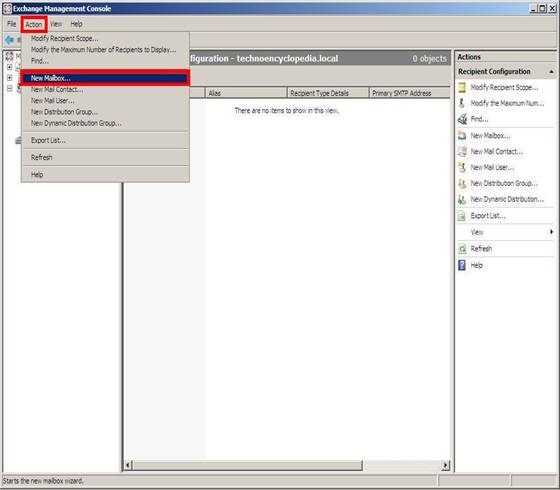
Task: Click New Distribution Group icon in Actions pane
Action: pos(462,184)
